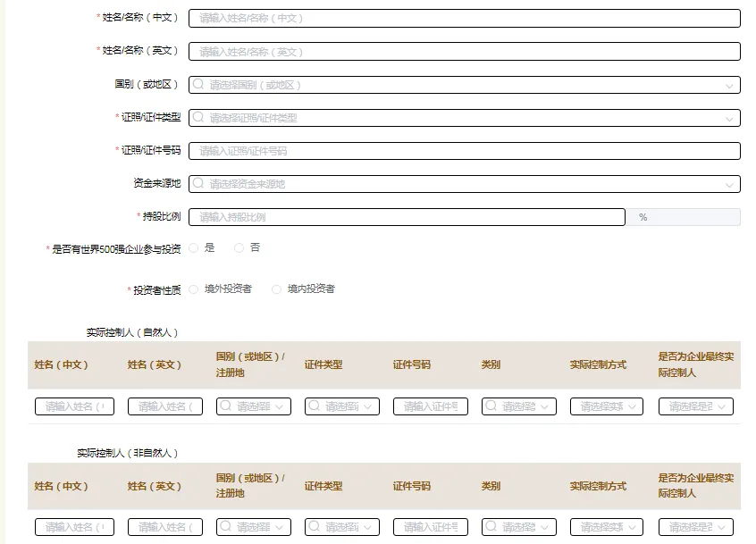Screen dimensions: 756x544
Task: Click 姓名（英文）field in 自然人 table
Action: [165, 406]
